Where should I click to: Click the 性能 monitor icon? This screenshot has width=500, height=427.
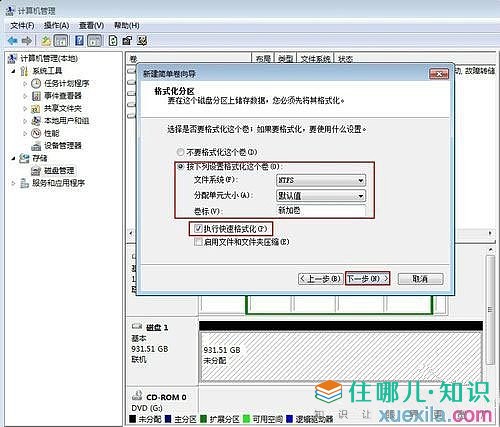coord(36,133)
